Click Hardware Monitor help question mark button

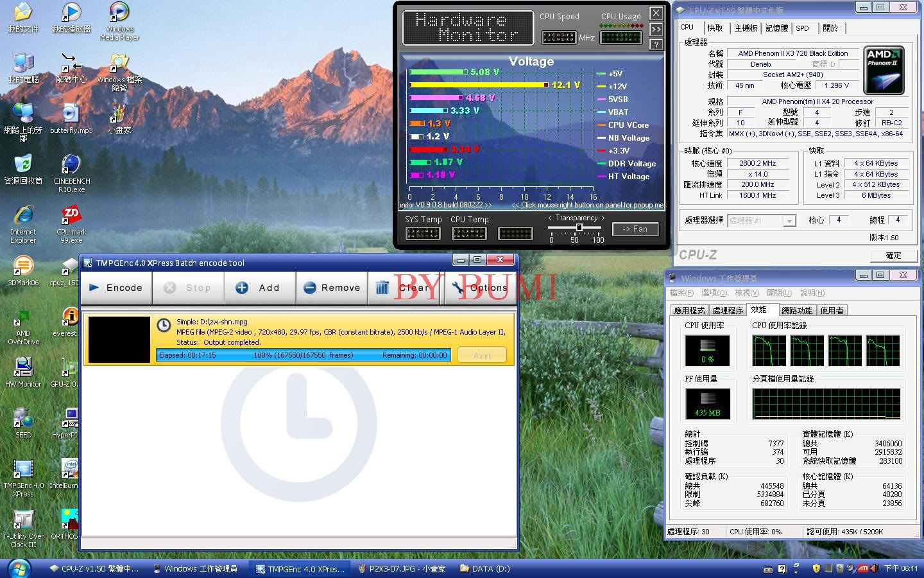[656, 44]
